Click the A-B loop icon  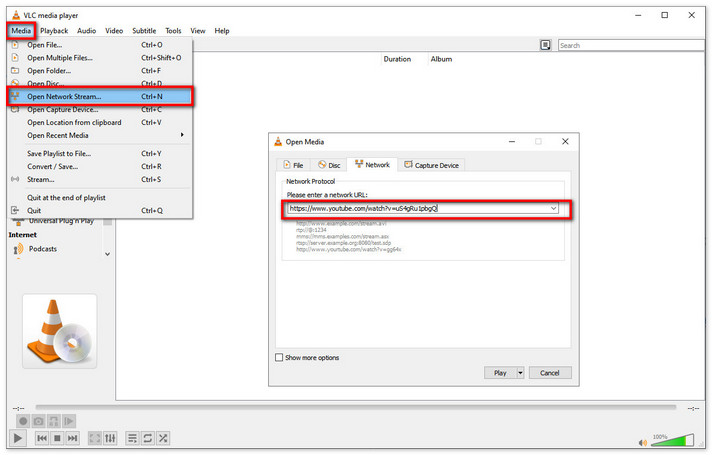tap(54, 421)
